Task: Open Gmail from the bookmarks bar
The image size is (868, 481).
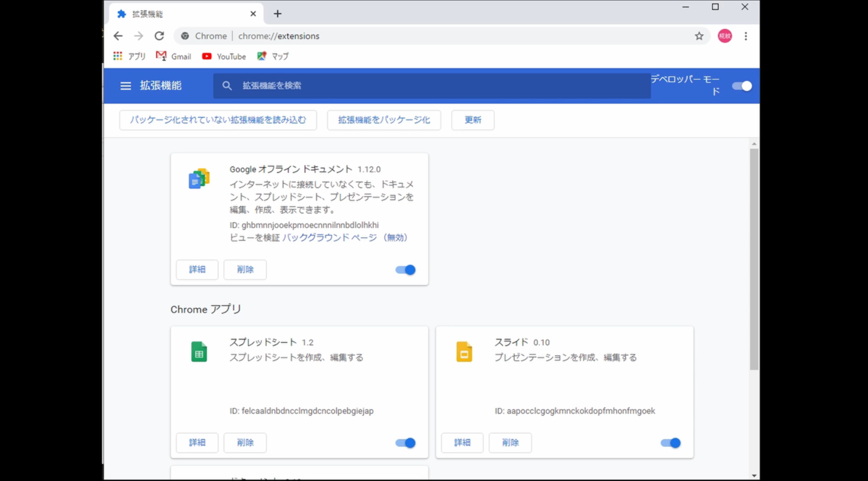Action: 174,56
